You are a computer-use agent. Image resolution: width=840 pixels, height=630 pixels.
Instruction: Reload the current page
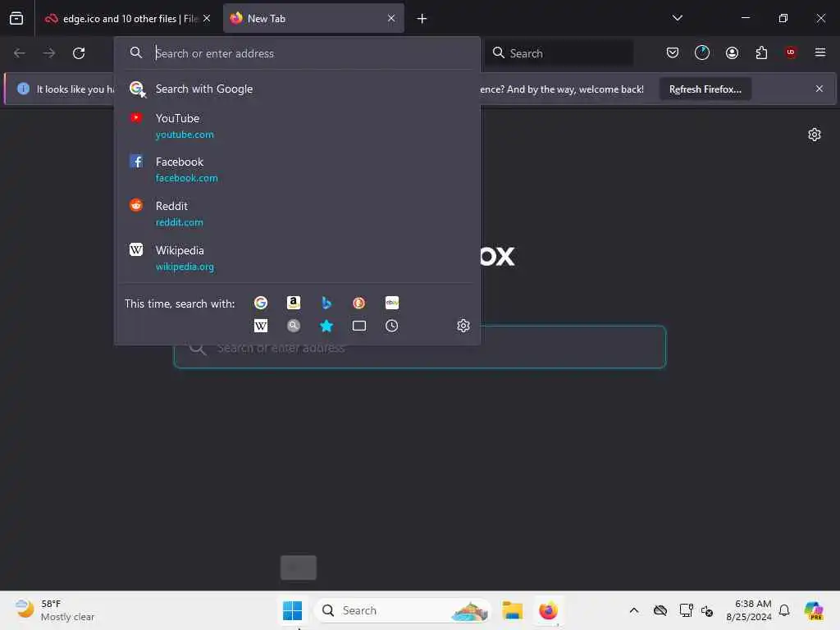coord(79,53)
